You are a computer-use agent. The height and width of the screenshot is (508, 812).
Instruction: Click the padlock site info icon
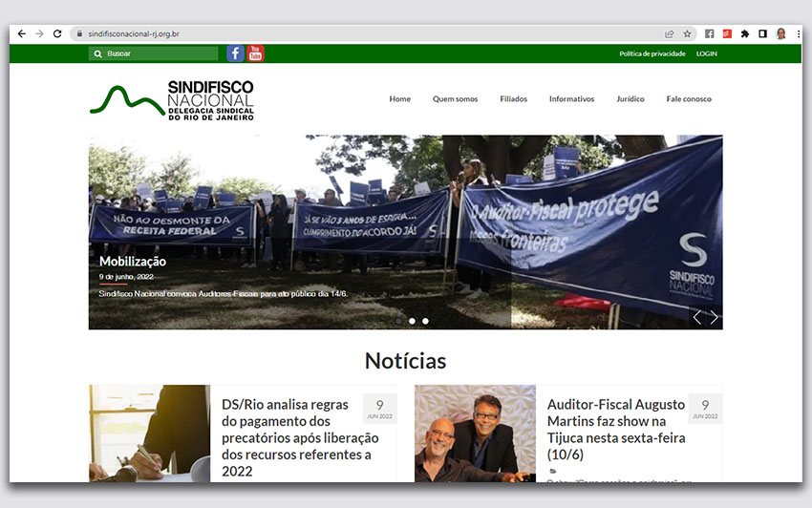tap(79, 33)
